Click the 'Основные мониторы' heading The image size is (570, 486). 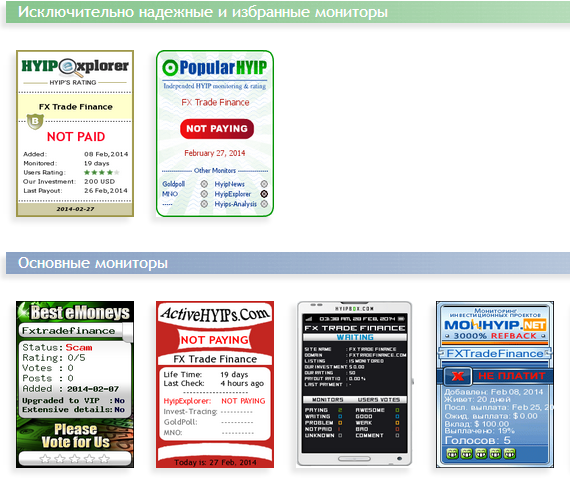click(93, 263)
